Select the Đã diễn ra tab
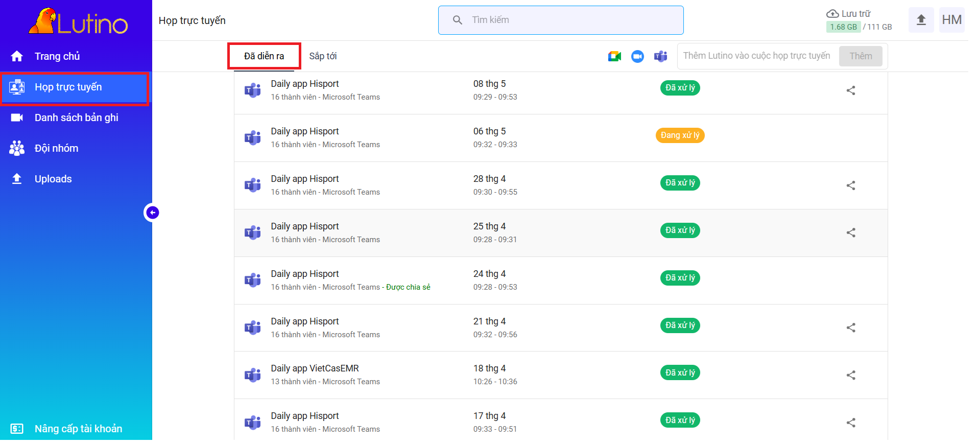 point(264,56)
